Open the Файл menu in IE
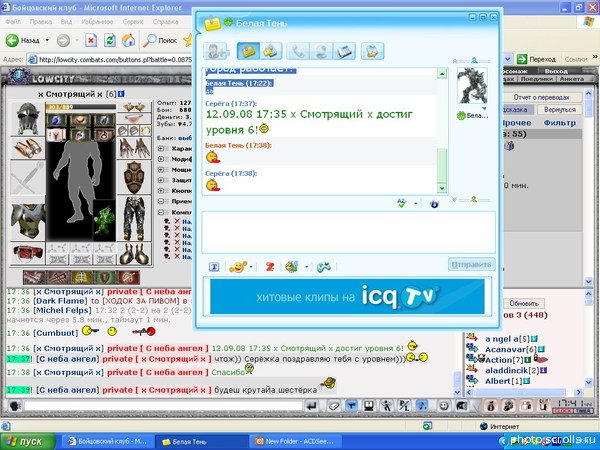The width and height of the screenshot is (600, 450). [13, 22]
